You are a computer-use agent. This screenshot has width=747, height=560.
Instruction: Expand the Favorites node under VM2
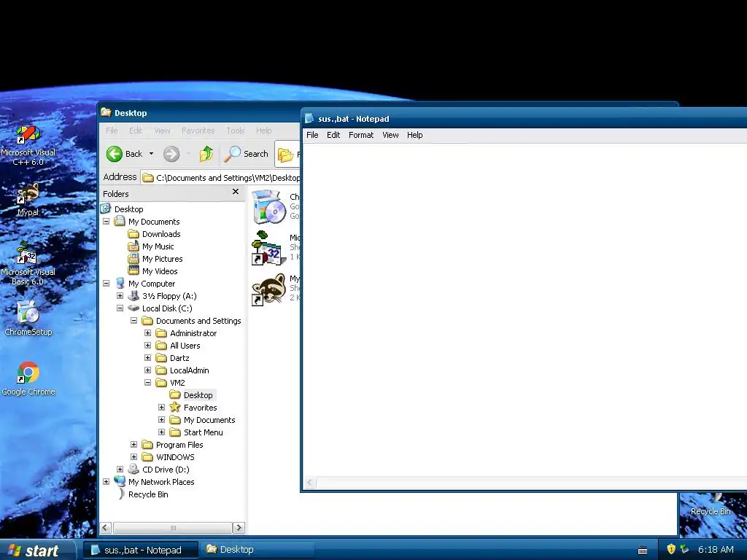tap(161, 407)
